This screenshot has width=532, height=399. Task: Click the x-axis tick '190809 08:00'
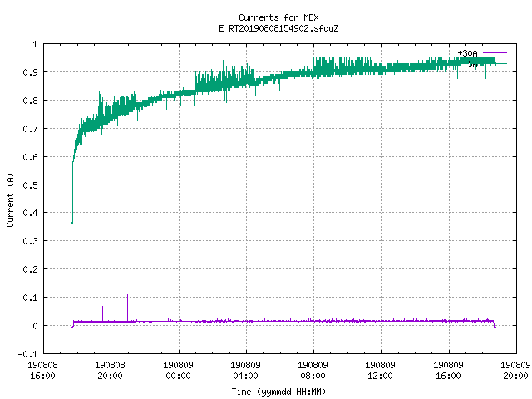click(x=313, y=370)
